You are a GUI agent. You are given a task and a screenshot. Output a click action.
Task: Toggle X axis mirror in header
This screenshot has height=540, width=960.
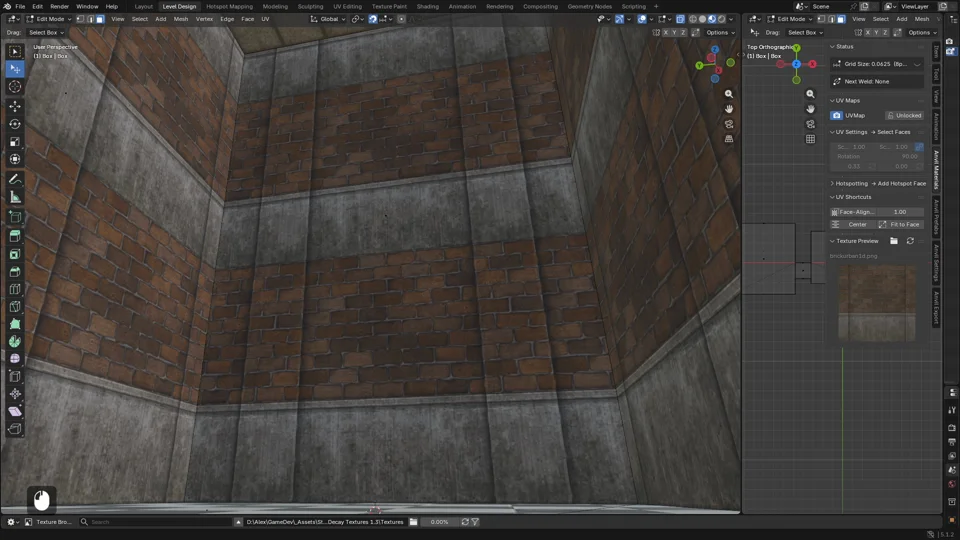click(666, 32)
